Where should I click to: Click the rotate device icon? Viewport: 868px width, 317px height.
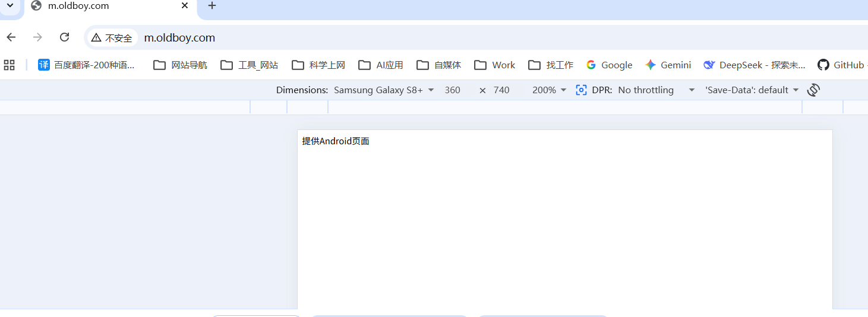coord(813,90)
